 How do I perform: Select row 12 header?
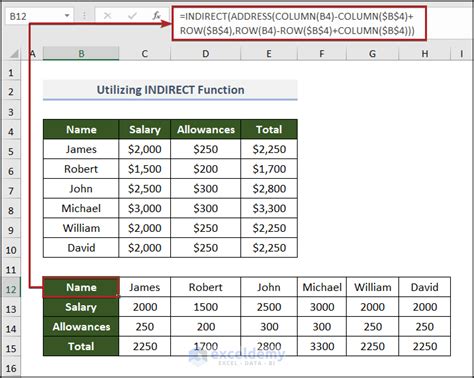click(x=11, y=289)
